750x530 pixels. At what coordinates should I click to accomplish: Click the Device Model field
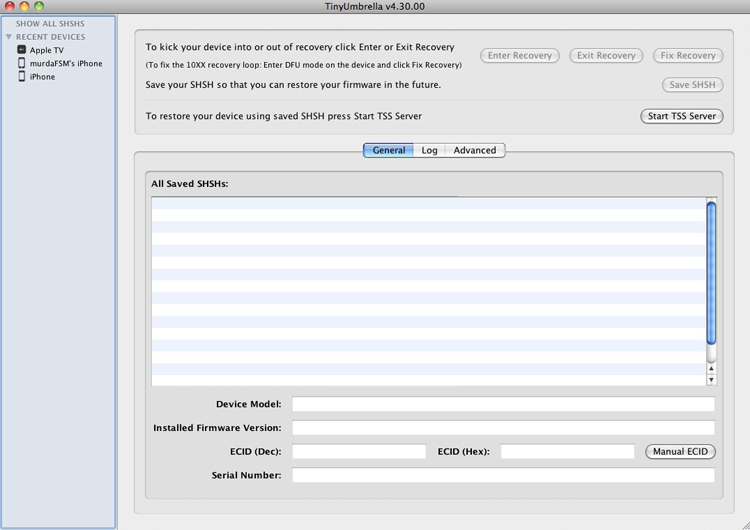tap(504, 404)
